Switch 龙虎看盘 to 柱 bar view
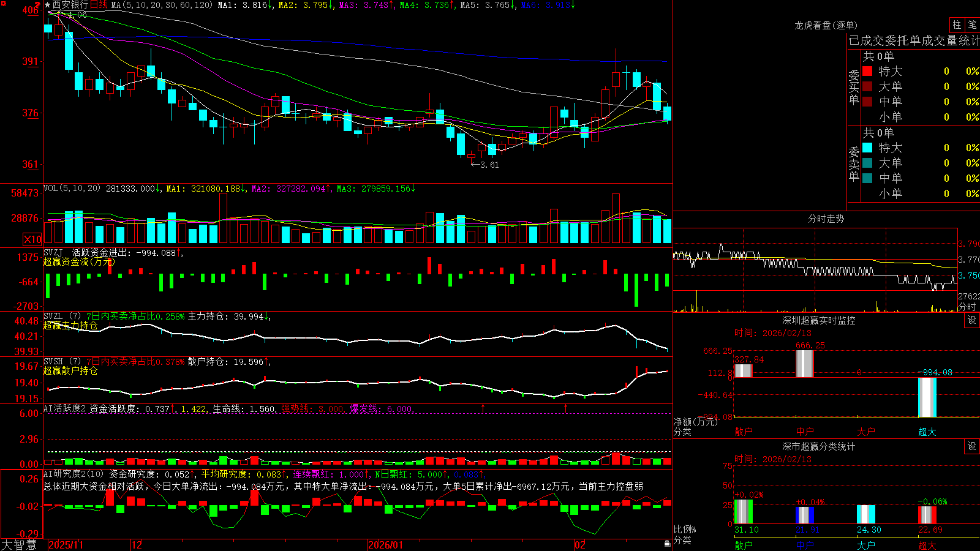This screenshot has height=551, width=980. tap(957, 25)
